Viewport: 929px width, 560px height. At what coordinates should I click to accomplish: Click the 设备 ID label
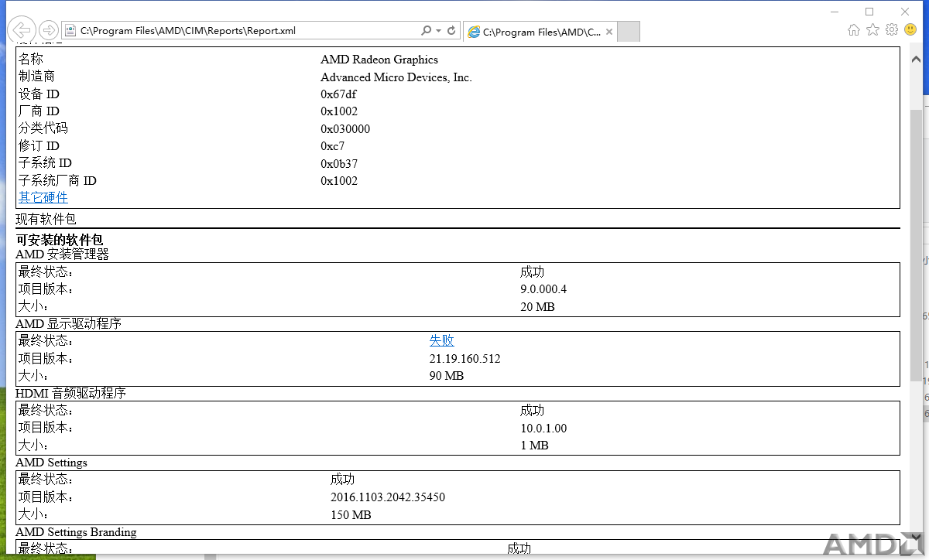pos(39,94)
